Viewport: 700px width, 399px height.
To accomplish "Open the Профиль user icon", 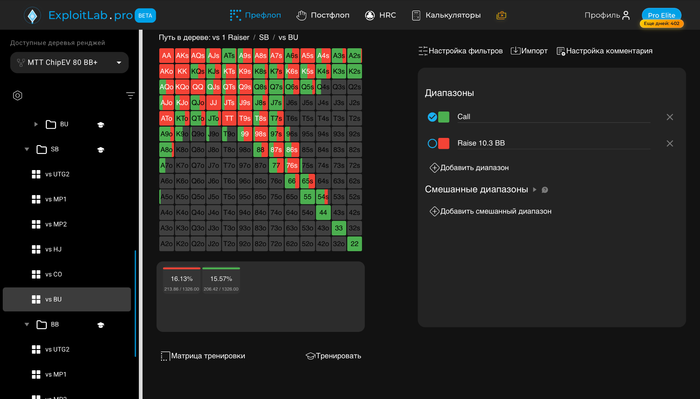I will click(626, 16).
